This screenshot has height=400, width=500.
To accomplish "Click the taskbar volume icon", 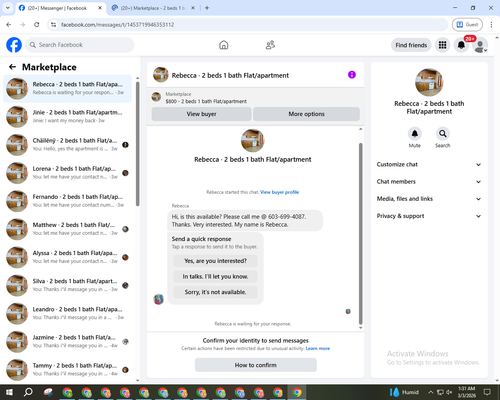I will [x=450, y=392].
